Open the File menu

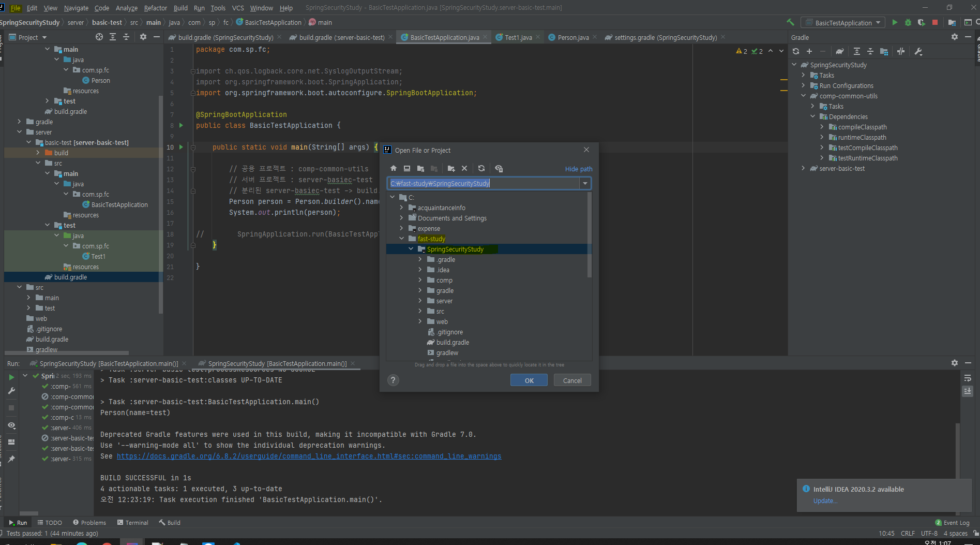click(x=16, y=8)
